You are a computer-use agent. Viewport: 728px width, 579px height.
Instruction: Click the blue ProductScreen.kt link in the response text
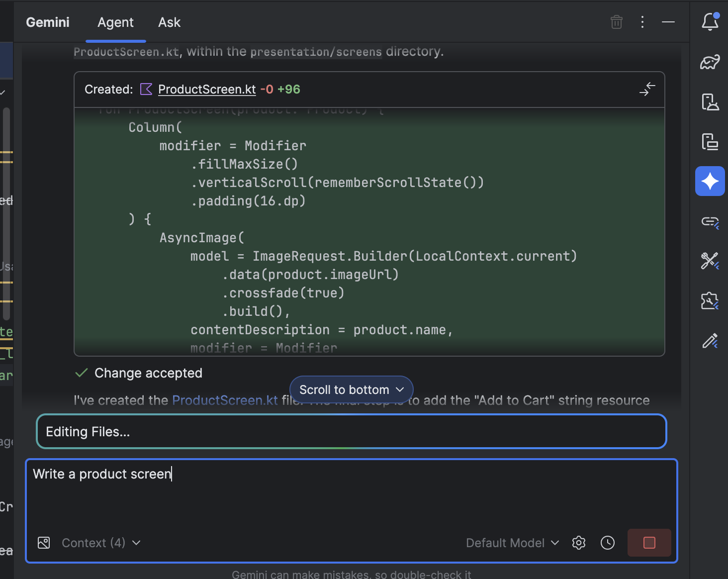225,400
